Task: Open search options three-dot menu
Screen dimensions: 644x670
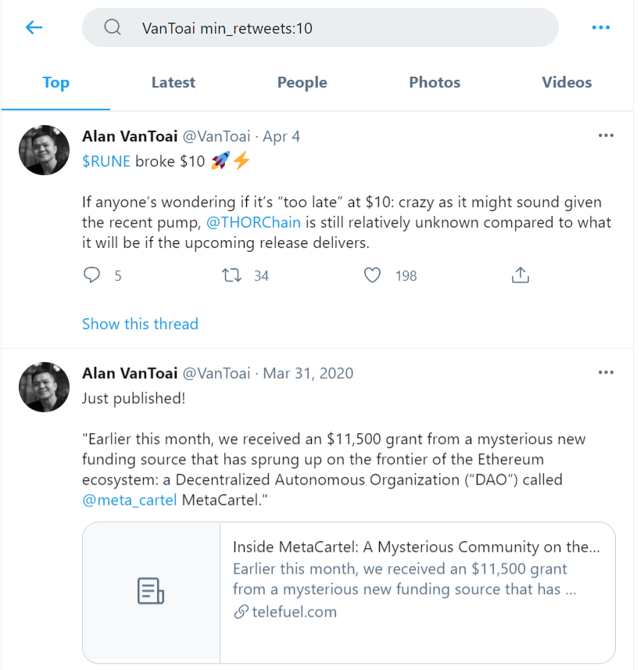Action: pyautogui.click(x=600, y=28)
